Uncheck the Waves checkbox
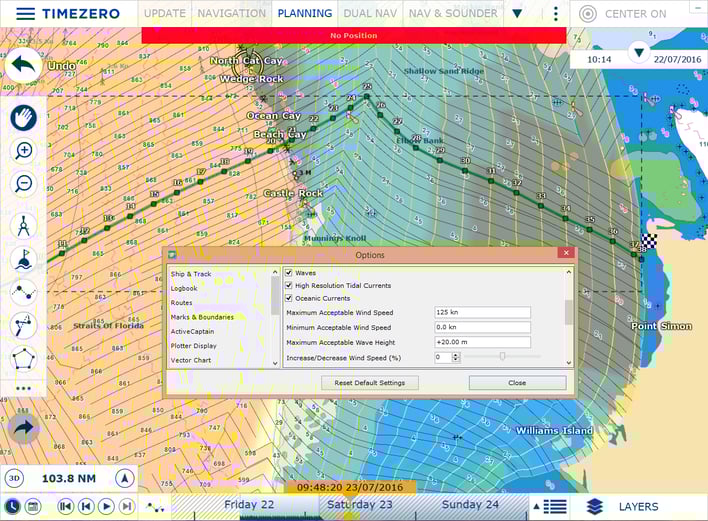Screen dimensions: 708x521 point(290,272)
